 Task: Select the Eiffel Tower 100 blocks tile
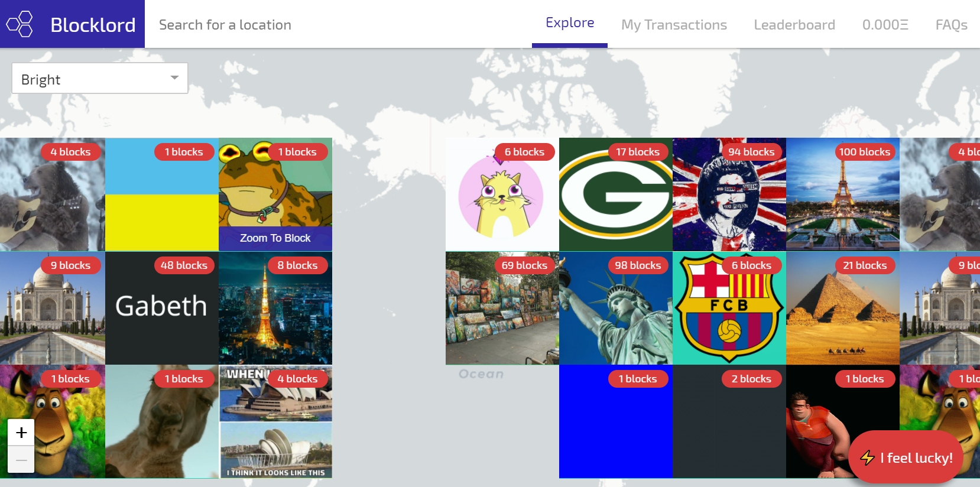(843, 194)
